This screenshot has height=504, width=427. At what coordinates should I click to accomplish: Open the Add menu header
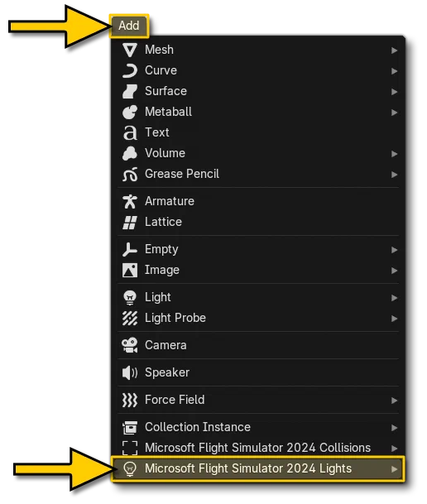pos(129,26)
